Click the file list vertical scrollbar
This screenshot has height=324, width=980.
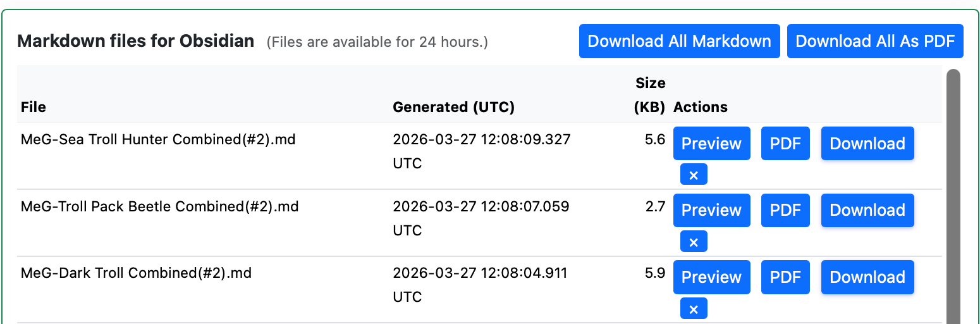953,190
